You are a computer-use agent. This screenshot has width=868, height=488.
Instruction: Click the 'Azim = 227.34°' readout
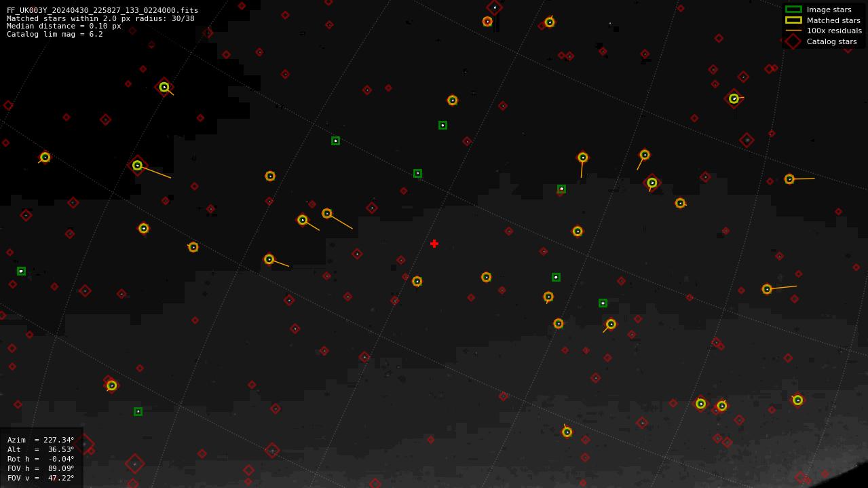pyautogui.click(x=41, y=440)
